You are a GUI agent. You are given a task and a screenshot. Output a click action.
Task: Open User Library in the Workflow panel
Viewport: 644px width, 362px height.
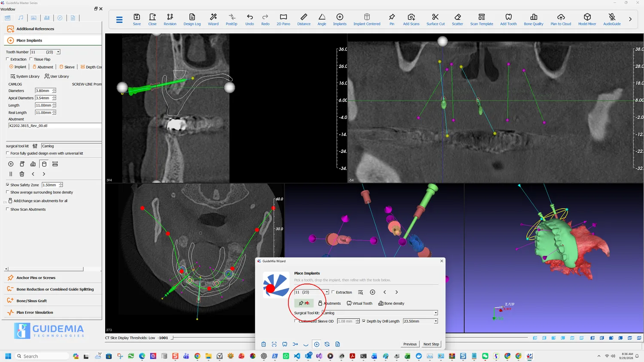click(57, 76)
